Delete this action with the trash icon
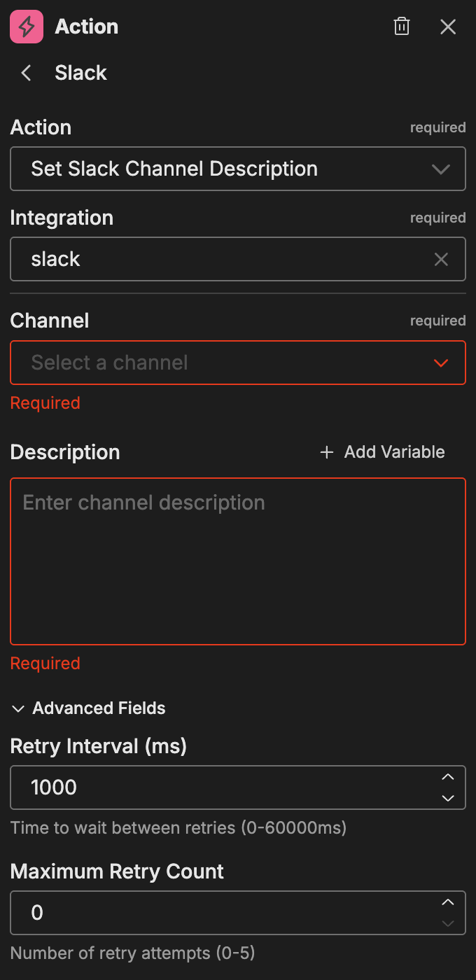This screenshot has width=476, height=980. click(x=402, y=27)
